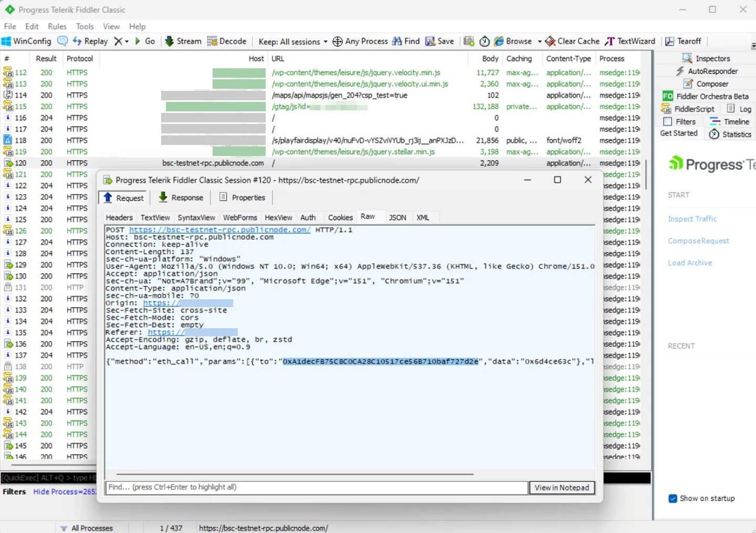
Task: Click the Inspect Traffic link
Action: click(x=692, y=219)
